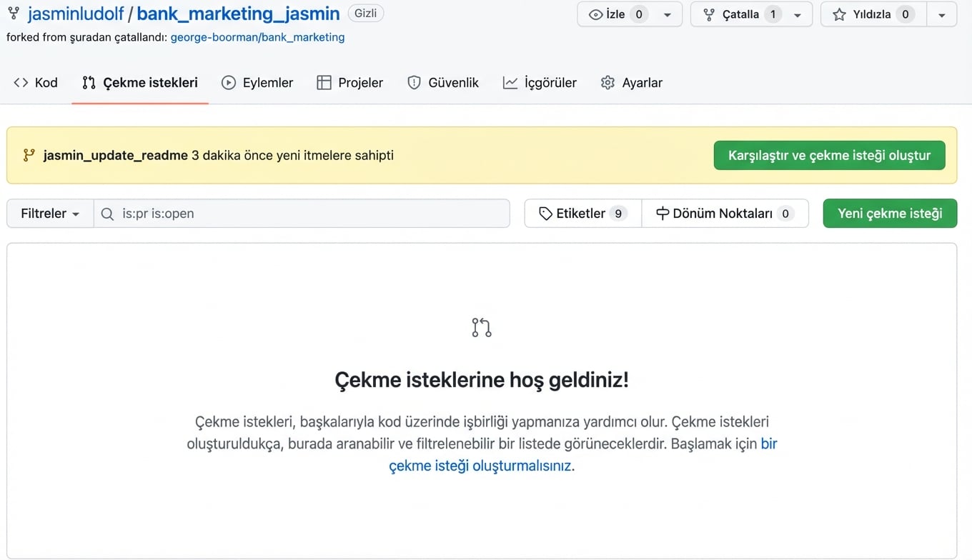Click the branch icon in the yellow banner

[x=28, y=154]
